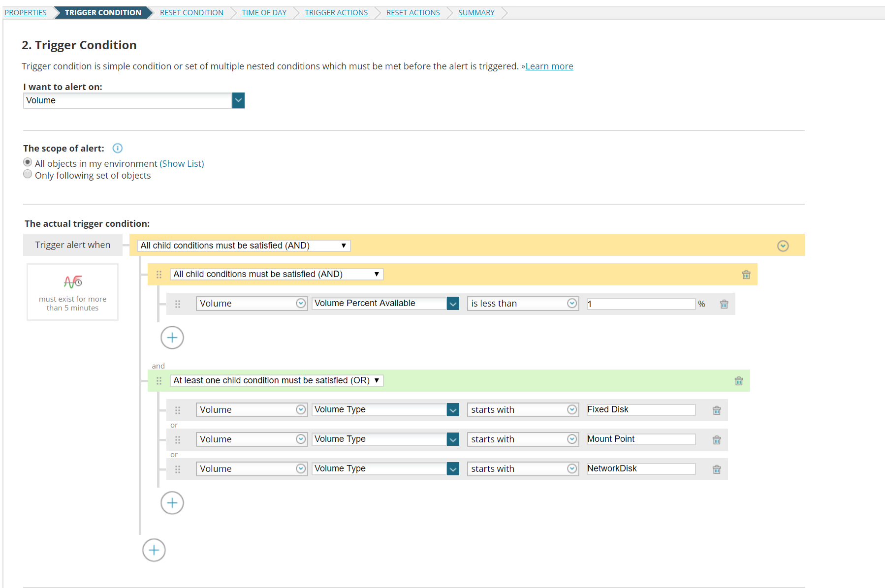885x588 pixels.
Task: Open Volume object dropdown in Fixed Disk row
Action: (252, 410)
